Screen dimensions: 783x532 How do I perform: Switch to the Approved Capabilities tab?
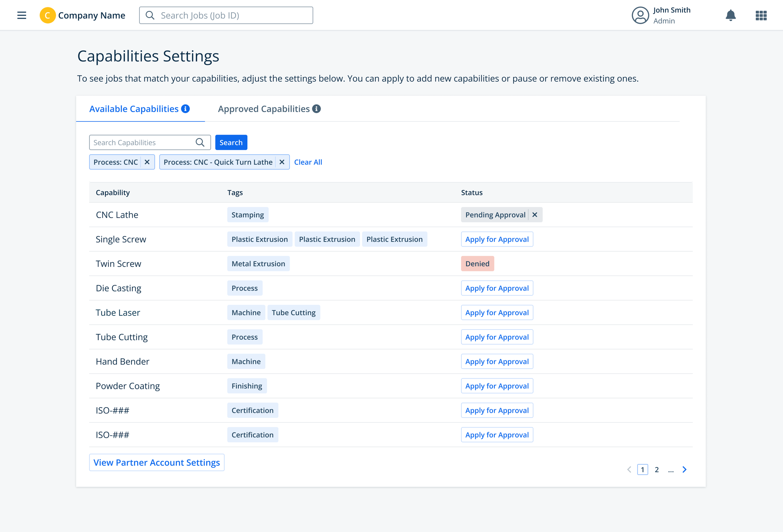(x=264, y=109)
